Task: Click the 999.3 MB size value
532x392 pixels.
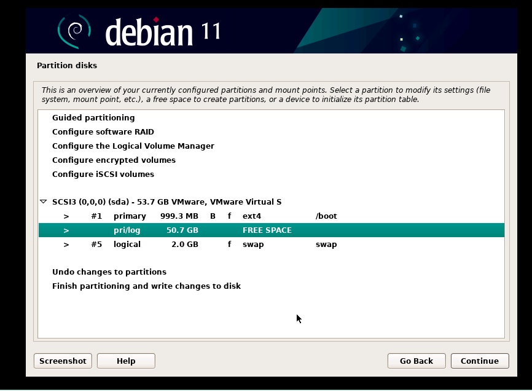Action: [x=179, y=216]
